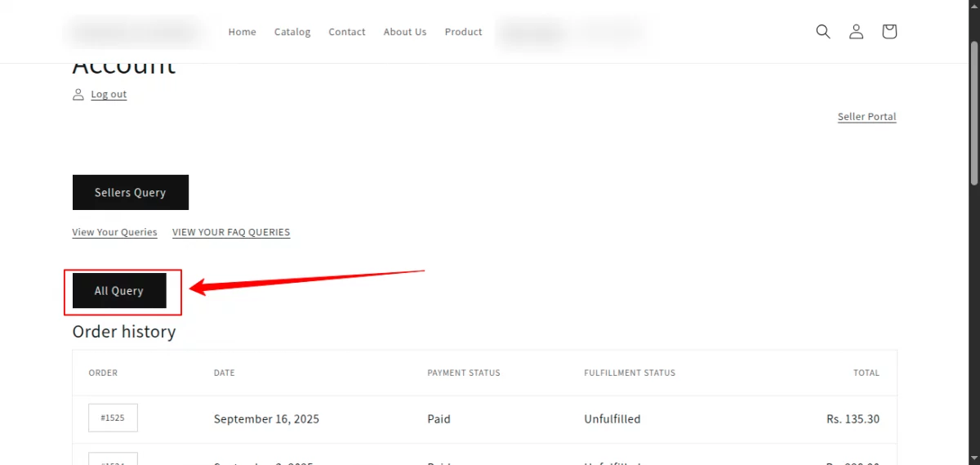Image resolution: width=980 pixels, height=465 pixels.
Task: Go to the Home menu item
Action: tap(242, 32)
